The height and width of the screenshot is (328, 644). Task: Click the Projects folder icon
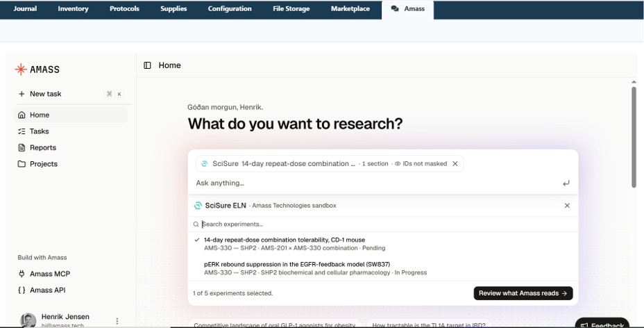22,163
